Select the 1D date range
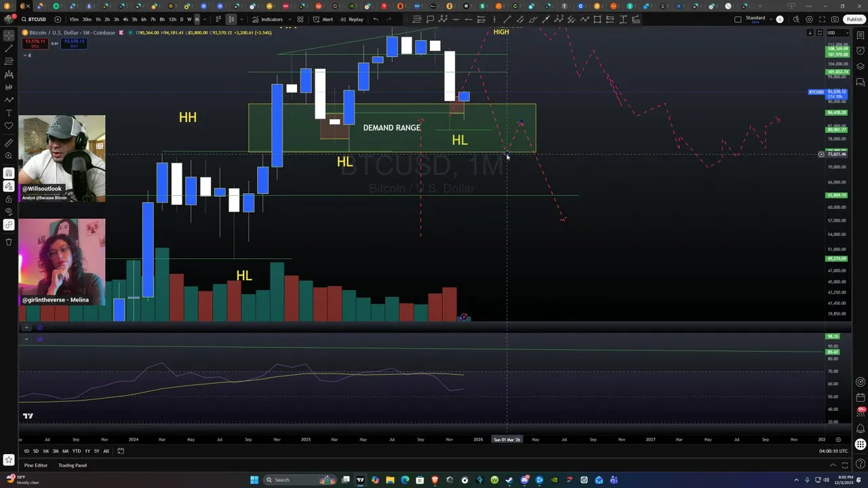This screenshot has width=868, height=488. point(26,451)
